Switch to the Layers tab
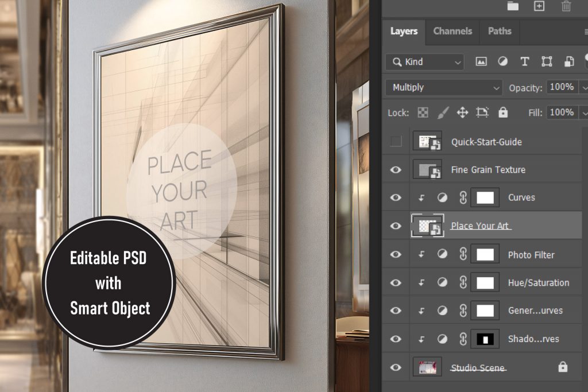This screenshot has width=588, height=392. (x=404, y=31)
